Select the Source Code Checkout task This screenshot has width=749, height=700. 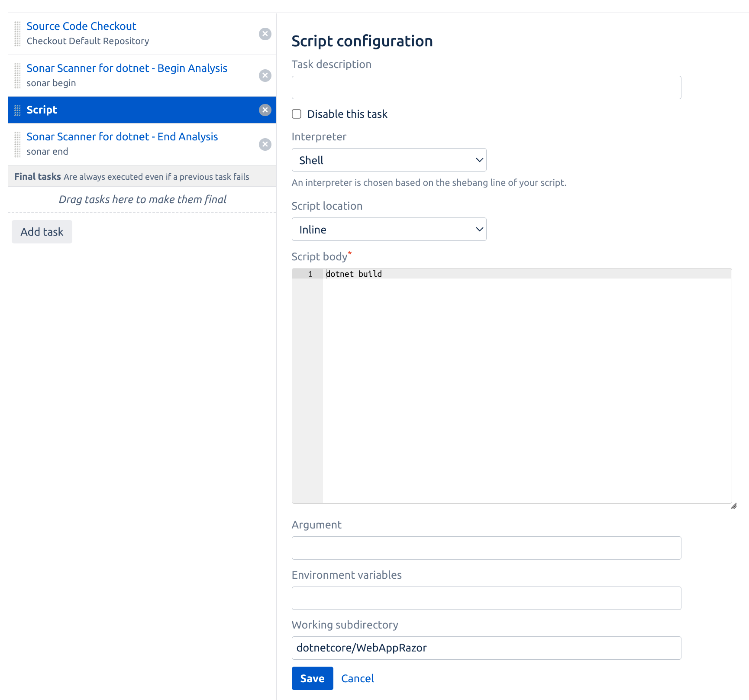(81, 26)
